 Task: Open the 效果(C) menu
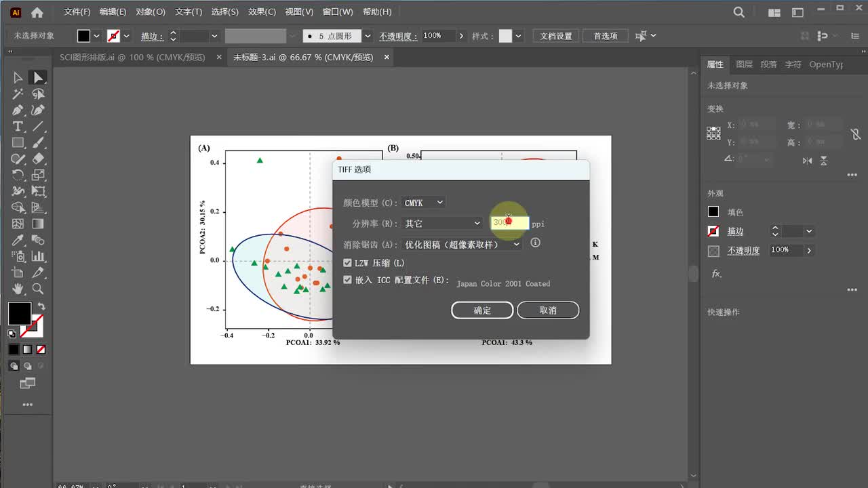(262, 12)
